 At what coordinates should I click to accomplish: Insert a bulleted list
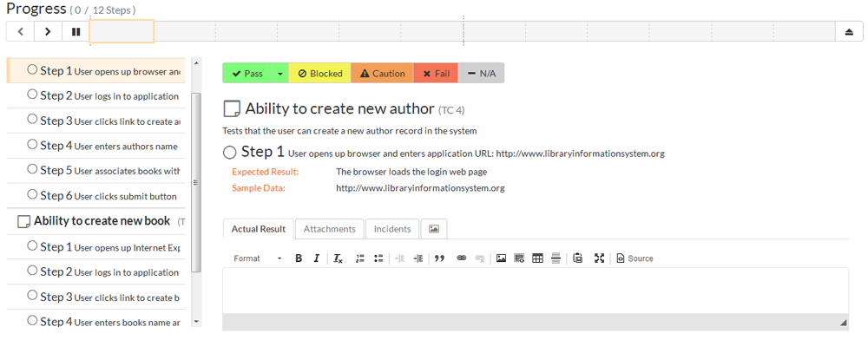tap(378, 258)
